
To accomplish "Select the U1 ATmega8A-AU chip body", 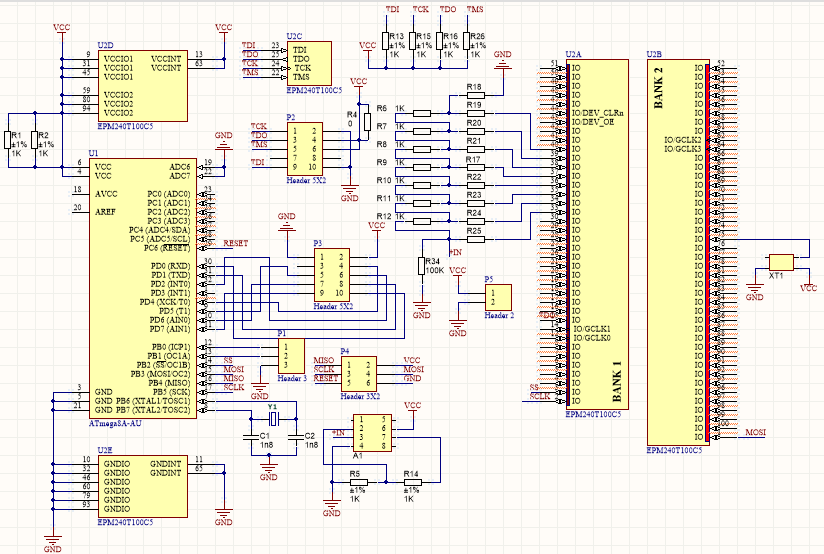I will point(143,289).
